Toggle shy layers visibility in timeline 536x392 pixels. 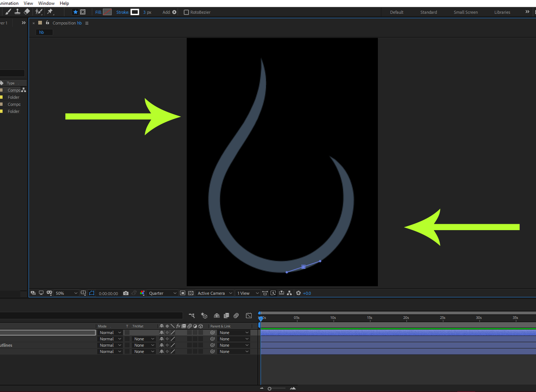click(216, 315)
